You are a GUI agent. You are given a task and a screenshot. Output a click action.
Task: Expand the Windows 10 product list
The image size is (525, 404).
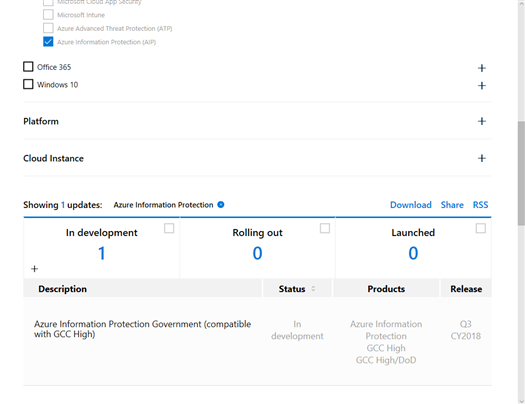(481, 85)
